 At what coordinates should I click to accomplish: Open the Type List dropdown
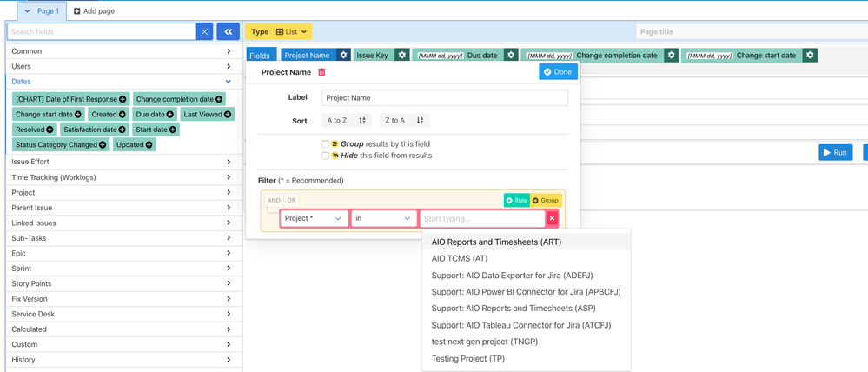[278, 32]
